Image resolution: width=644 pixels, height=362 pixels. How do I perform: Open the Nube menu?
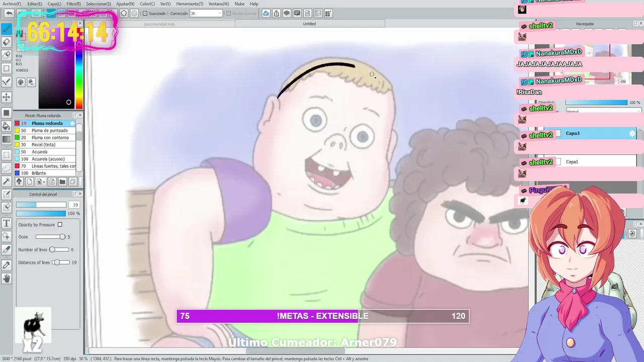(239, 4)
